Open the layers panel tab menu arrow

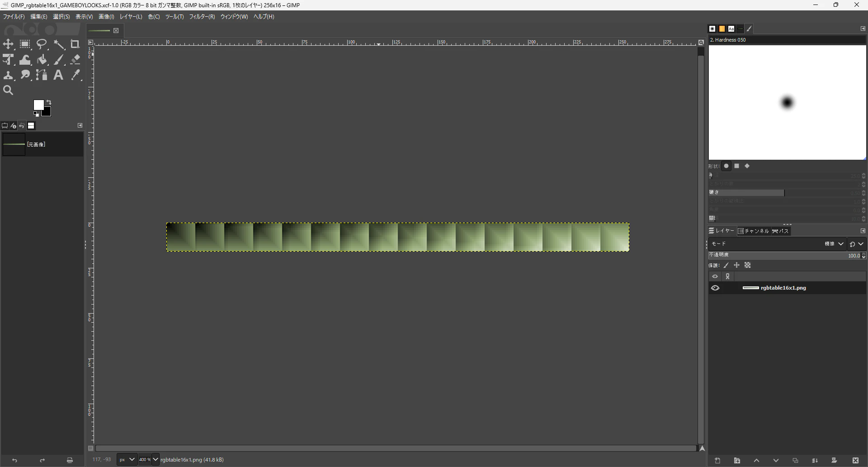pyautogui.click(x=863, y=231)
